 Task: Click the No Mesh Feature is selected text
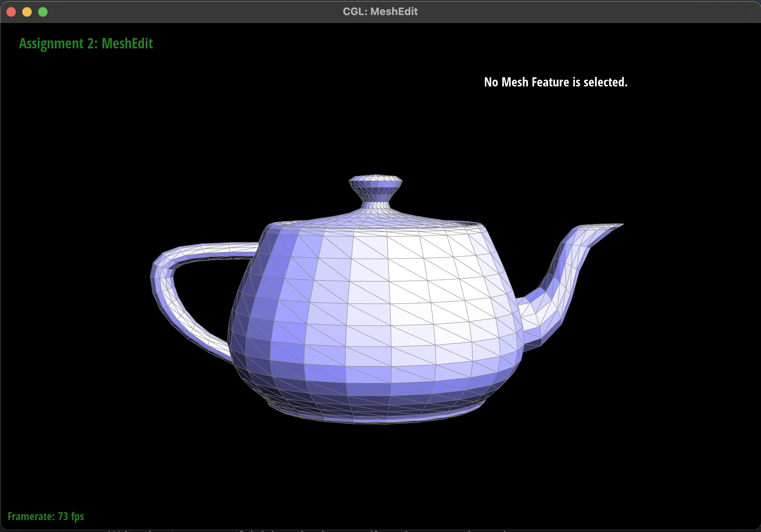coord(555,82)
